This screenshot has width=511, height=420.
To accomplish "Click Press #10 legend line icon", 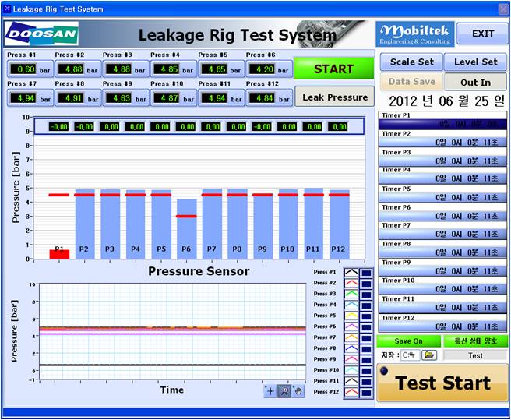I will pos(351,370).
